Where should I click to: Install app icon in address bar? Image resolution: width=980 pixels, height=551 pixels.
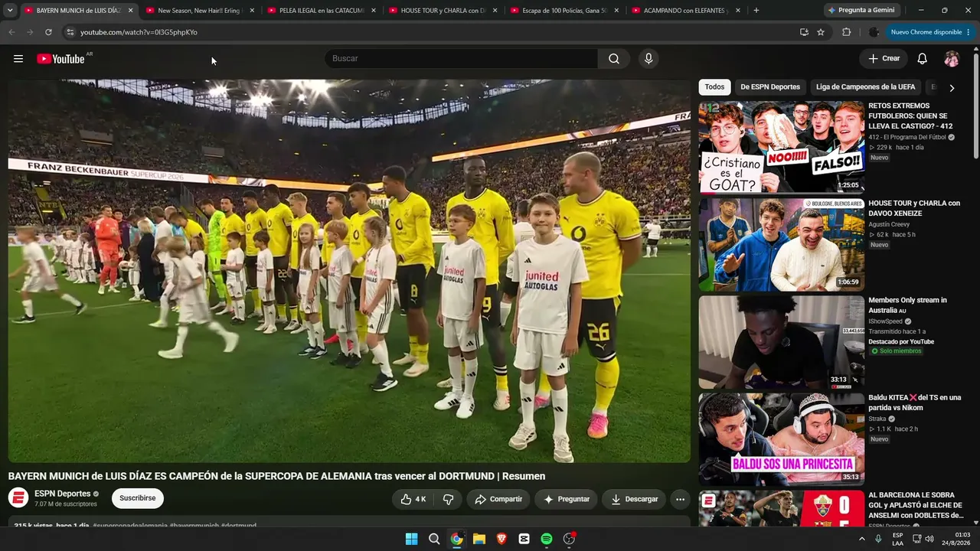click(x=804, y=32)
